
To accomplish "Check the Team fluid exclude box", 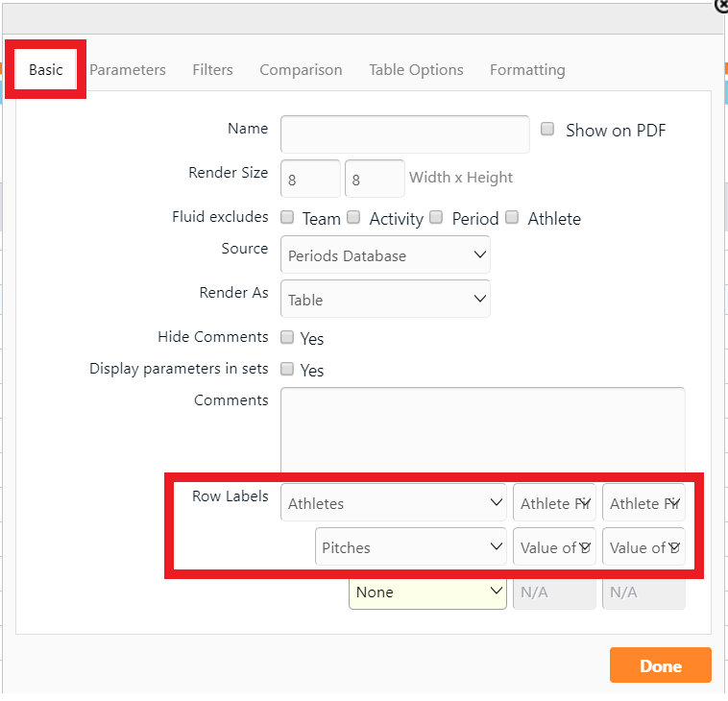I will click(x=287, y=218).
